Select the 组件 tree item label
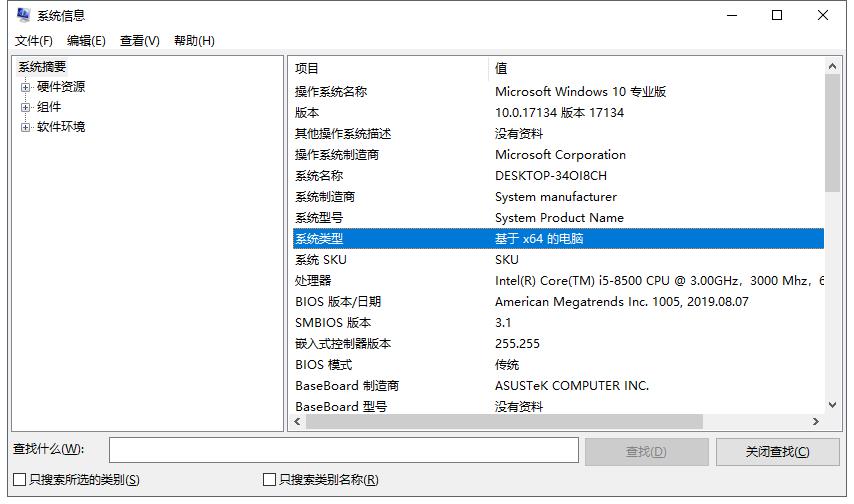The width and height of the screenshot is (854, 504). 49,107
